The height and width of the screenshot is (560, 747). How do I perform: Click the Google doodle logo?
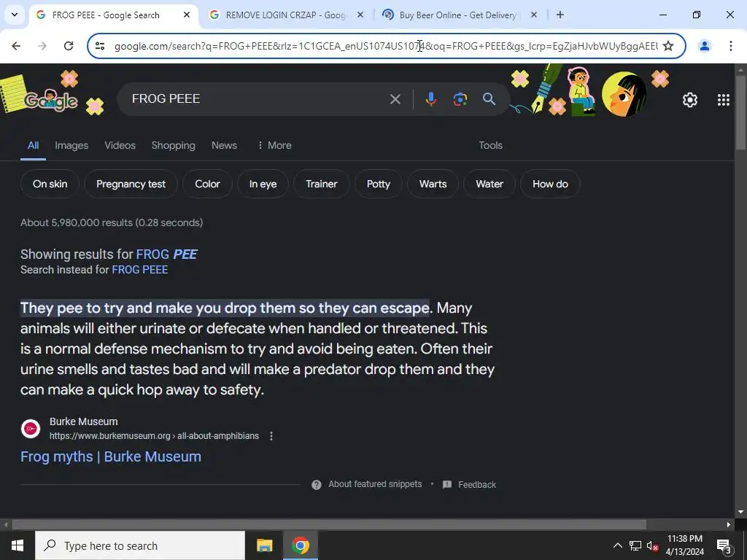(50, 99)
